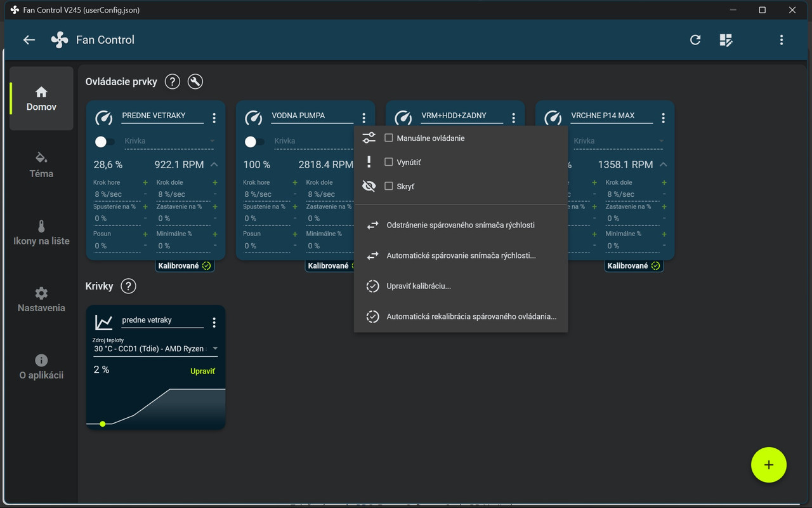Click the graph icon on predne vetraky curve
This screenshot has width=812, height=508.
click(x=104, y=323)
